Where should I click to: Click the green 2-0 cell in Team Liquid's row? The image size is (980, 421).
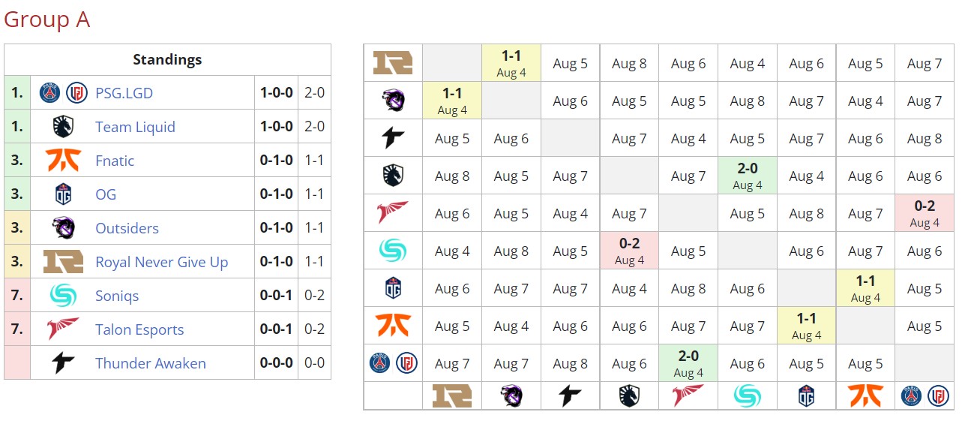click(x=748, y=176)
